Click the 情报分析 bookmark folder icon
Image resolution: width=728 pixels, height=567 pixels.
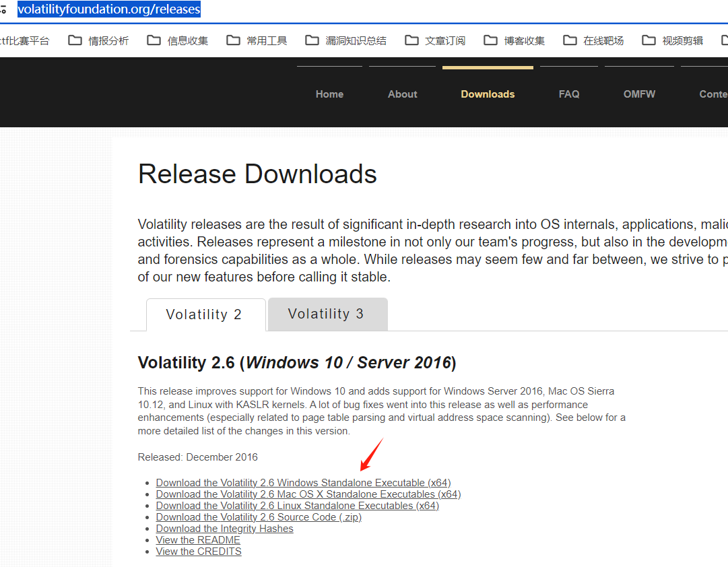coord(74,40)
